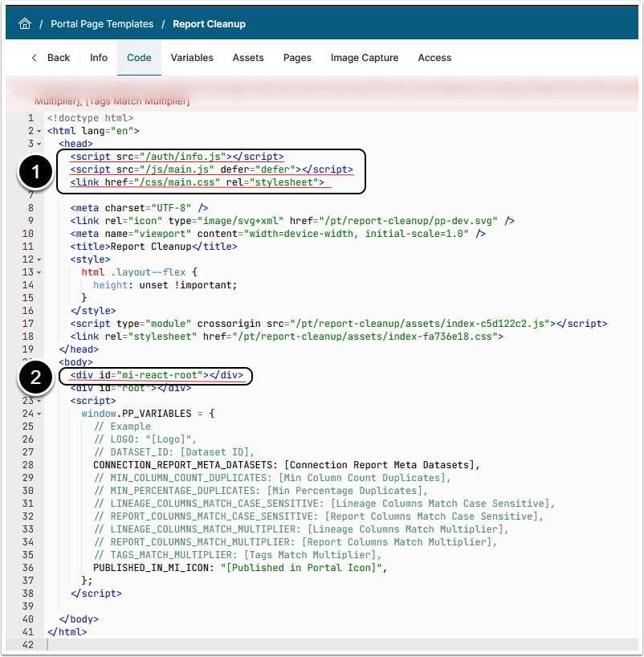This screenshot has width=644, height=657.
Task: Click the Report Cleanup breadcrumb title
Action: click(209, 24)
